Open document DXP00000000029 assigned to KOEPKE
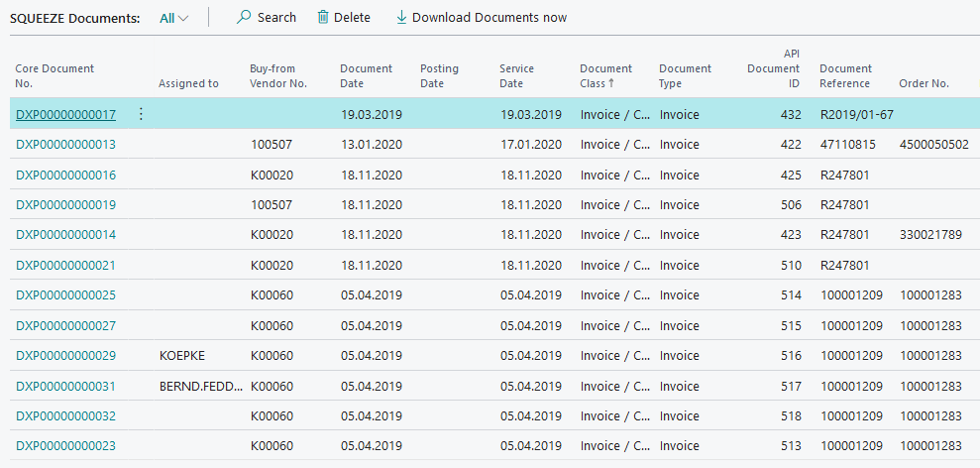The height and width of the screenshot is (468, 980). click(65, 356)
